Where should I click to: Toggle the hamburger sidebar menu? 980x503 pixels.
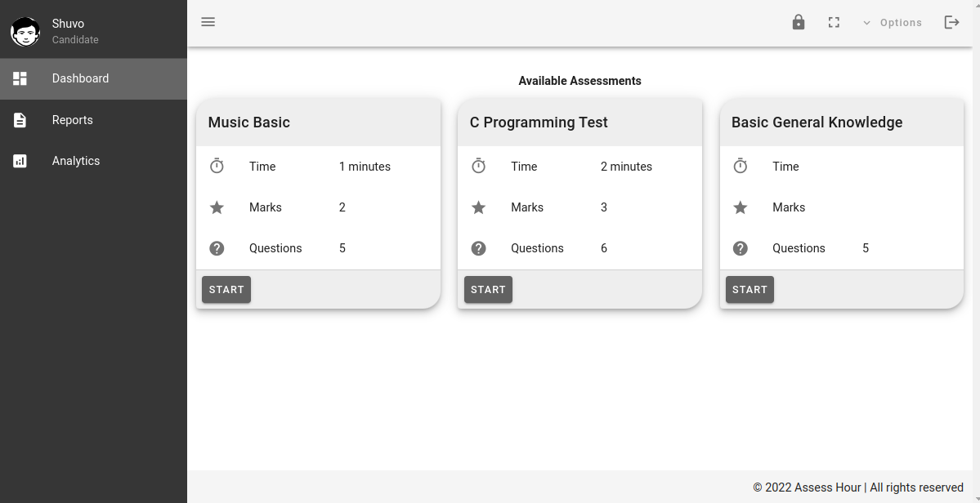click(208, 22)
